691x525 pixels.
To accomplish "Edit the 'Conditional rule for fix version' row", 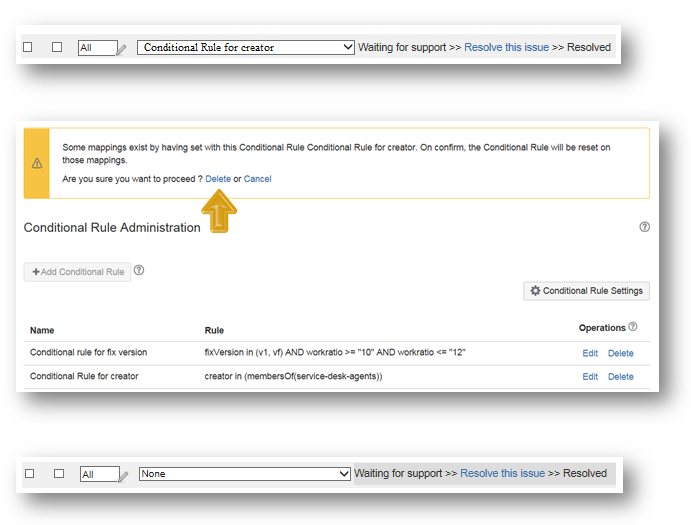I will (590, 353).
